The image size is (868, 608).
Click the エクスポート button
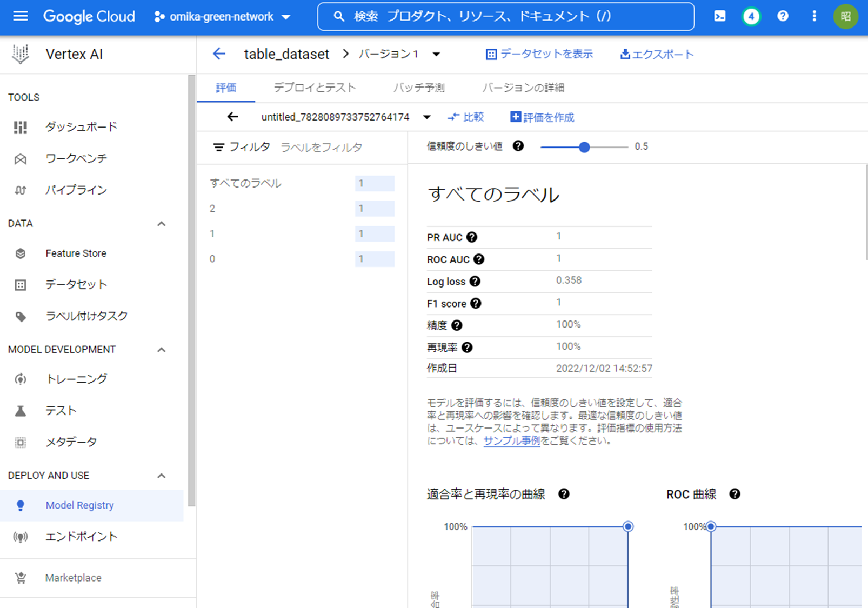click(657, 54)
